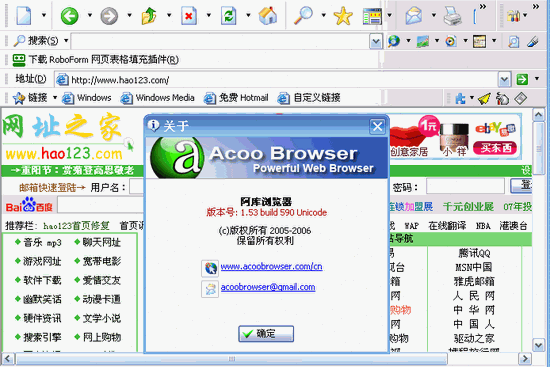
Task: Click the New Page toolbar icon
Action: point(24,16)
